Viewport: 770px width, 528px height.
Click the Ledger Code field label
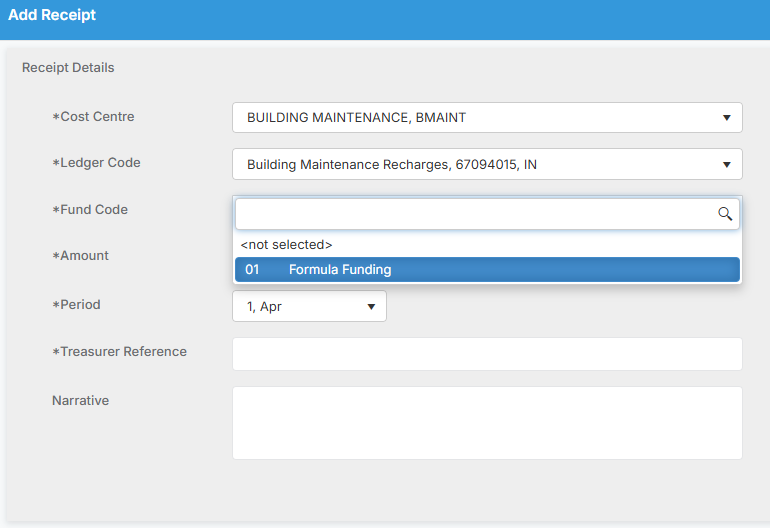96,163
